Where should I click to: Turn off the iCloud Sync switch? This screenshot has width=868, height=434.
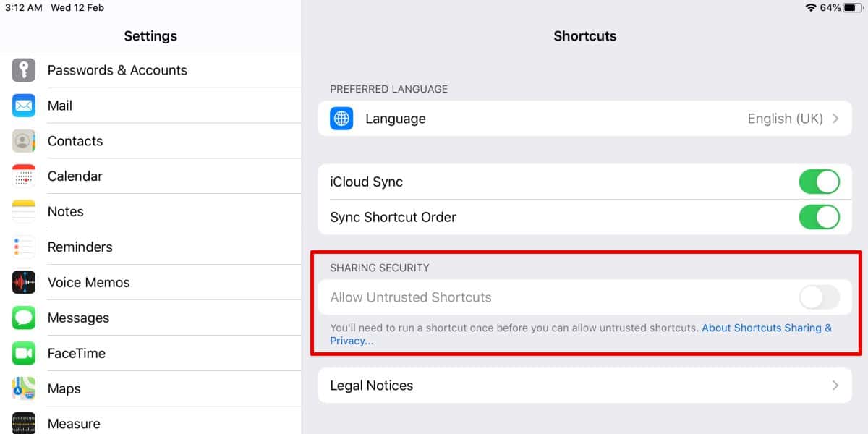pyautogui.click(x=819, y=182)
